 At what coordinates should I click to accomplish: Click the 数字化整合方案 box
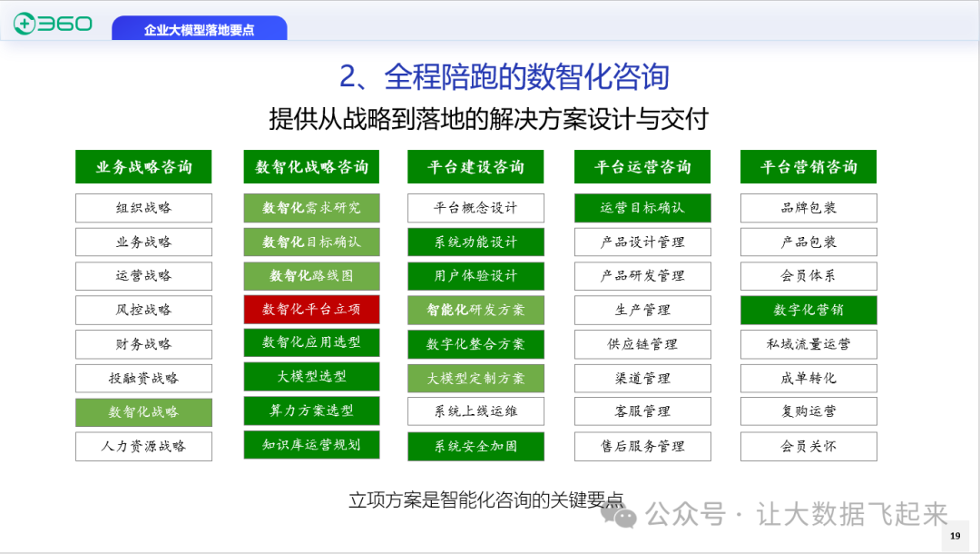pyautogui.click(x=475, y=344)
